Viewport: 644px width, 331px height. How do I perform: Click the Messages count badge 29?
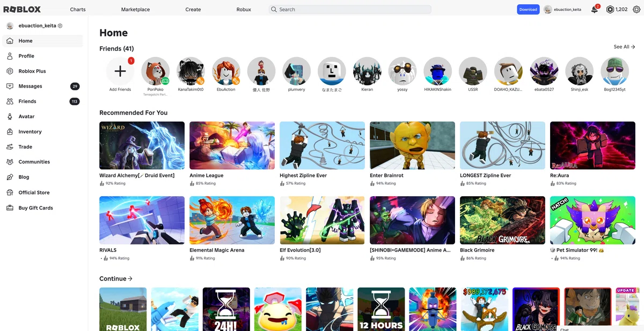(75, 86)
